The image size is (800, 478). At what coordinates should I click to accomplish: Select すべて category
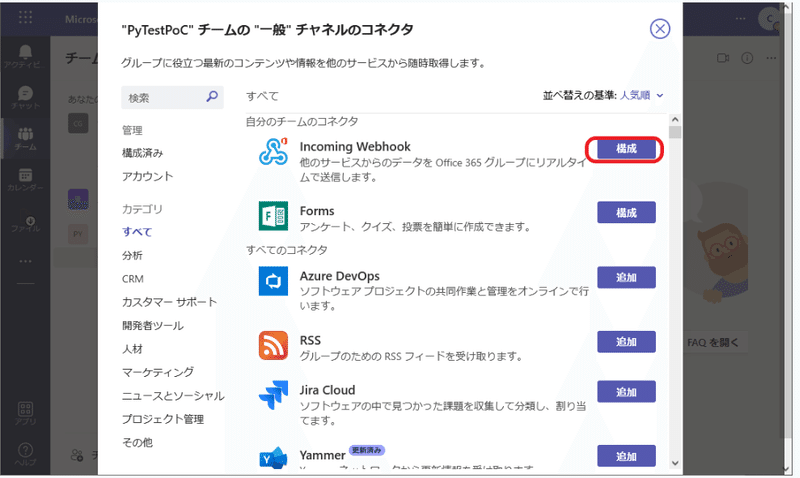pyautogui.click(x=137, y=232)
